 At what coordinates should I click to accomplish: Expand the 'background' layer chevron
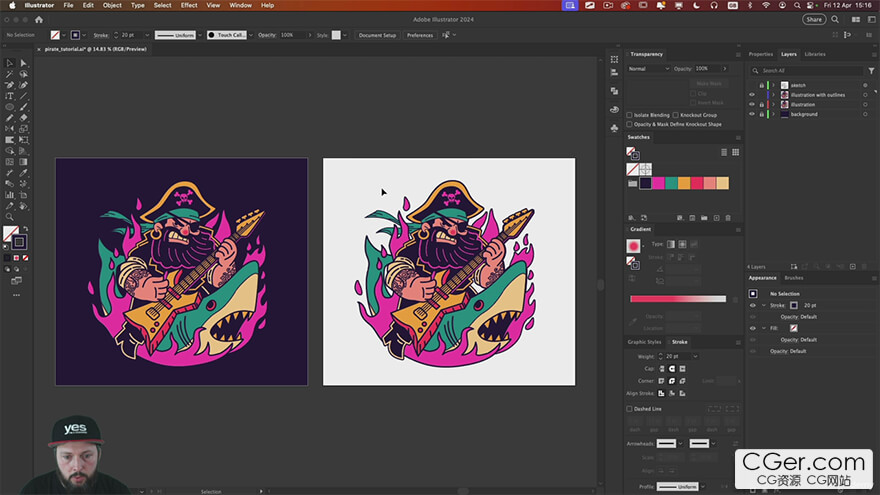[773, 114]
